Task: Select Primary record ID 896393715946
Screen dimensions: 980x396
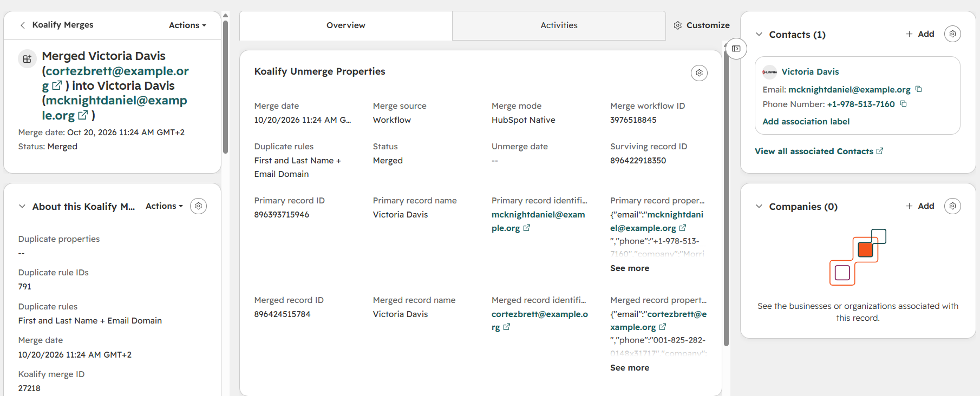Action: pos(282,215)
